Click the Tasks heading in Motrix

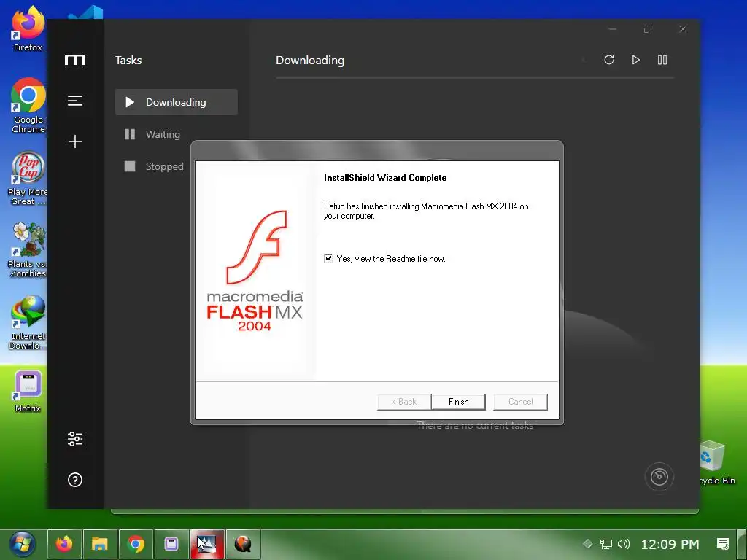128,60
